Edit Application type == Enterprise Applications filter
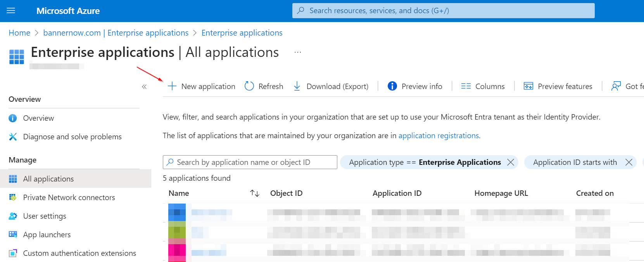Screen dimensions: 644x262 tap(425, 162)
